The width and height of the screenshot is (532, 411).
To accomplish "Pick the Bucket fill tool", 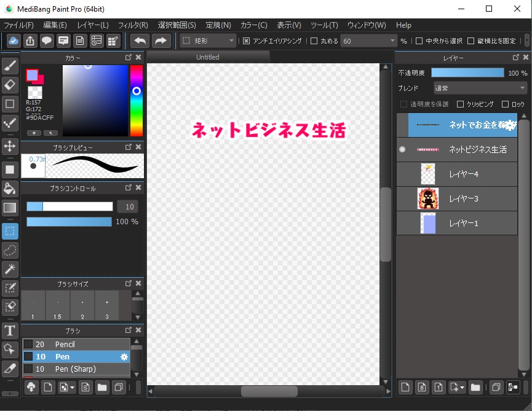I will point(10,188).
